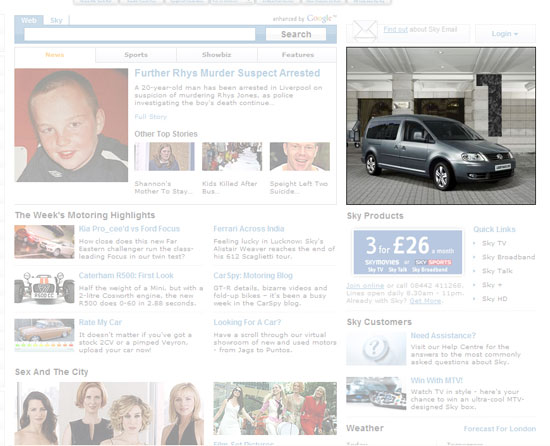This screenshot has width=550, height=446.
Task: Open the Rate My Car rating thumbnail
Action: pyautogui.click(x=44, y=335)
